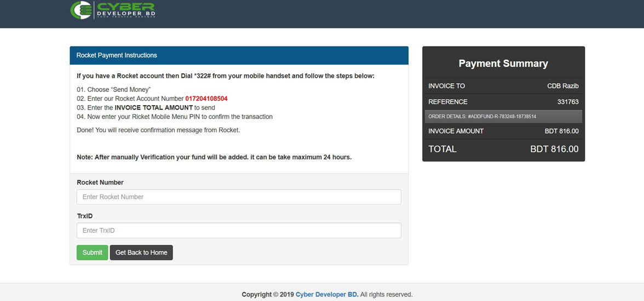Click the Cyber Developer BD logo icon
Screen dimensions: 644x301
[x=81, y=10]
